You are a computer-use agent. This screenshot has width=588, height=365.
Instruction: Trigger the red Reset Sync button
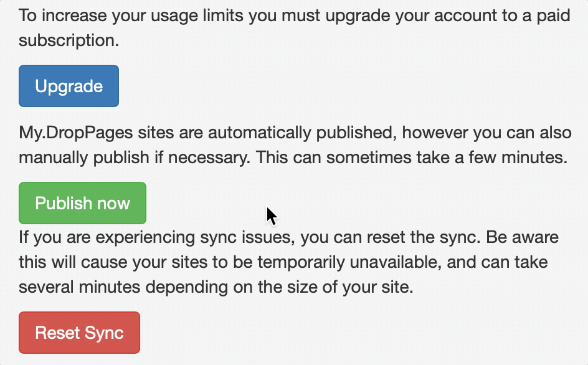pyautogui.click(x=80, y=333)
